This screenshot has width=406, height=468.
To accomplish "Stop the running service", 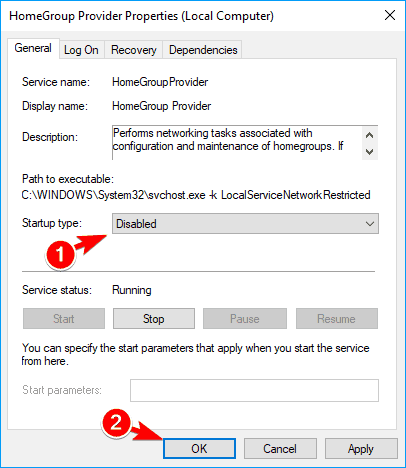I will (x=154, y=319).
